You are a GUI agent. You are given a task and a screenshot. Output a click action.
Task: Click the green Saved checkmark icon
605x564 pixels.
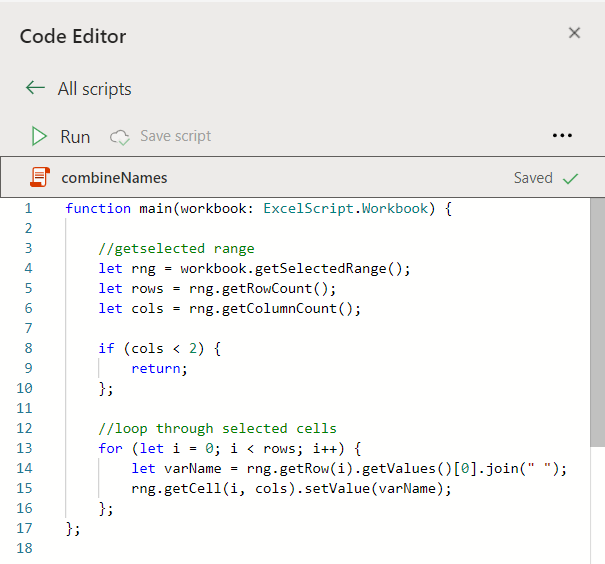point(570,179)
